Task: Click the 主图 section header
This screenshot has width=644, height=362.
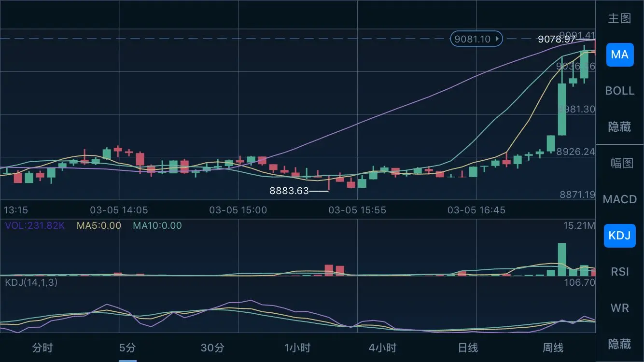Action: (x=619, y=18)
